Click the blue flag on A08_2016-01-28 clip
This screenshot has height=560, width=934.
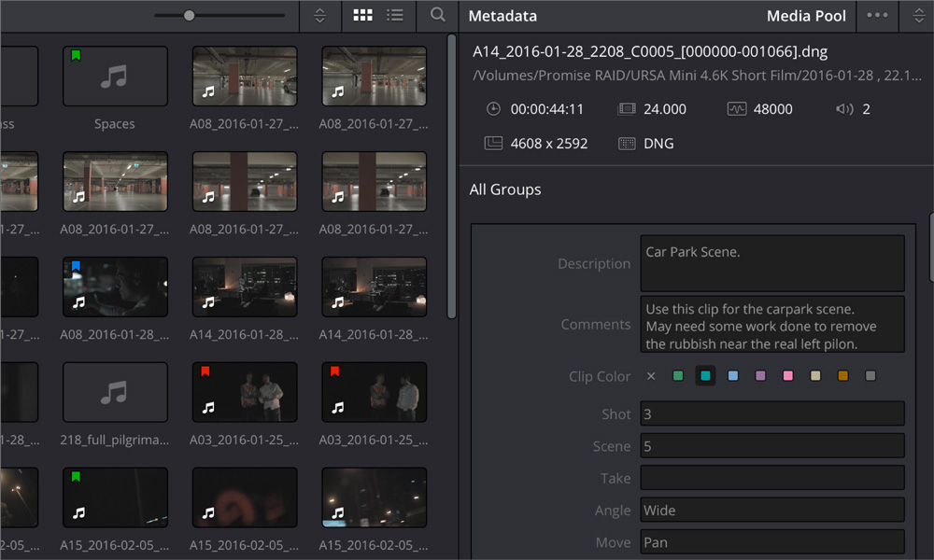[77, 267]
